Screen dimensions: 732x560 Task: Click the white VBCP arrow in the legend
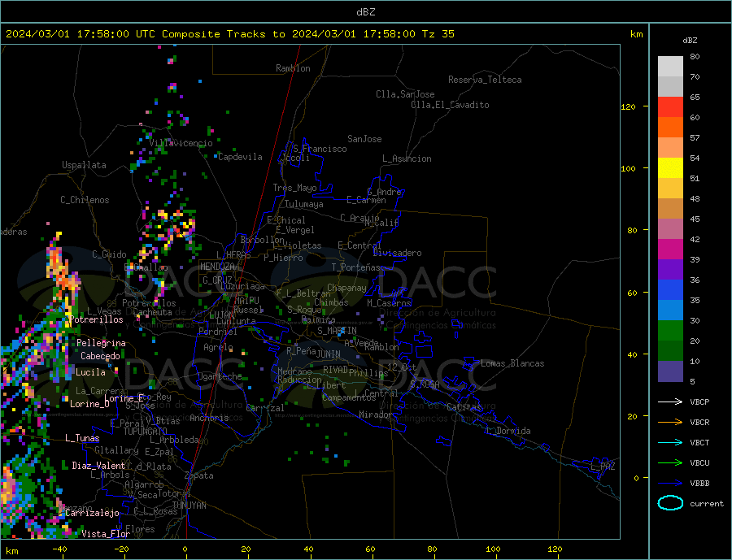(670, 402)
